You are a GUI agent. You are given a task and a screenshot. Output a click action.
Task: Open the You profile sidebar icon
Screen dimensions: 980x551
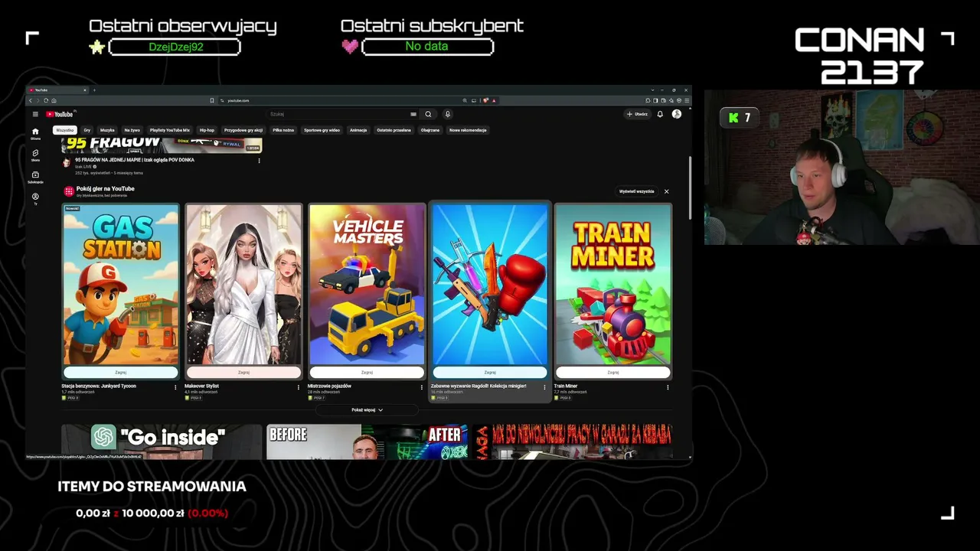pyautogui.click(x=35, y=198)
